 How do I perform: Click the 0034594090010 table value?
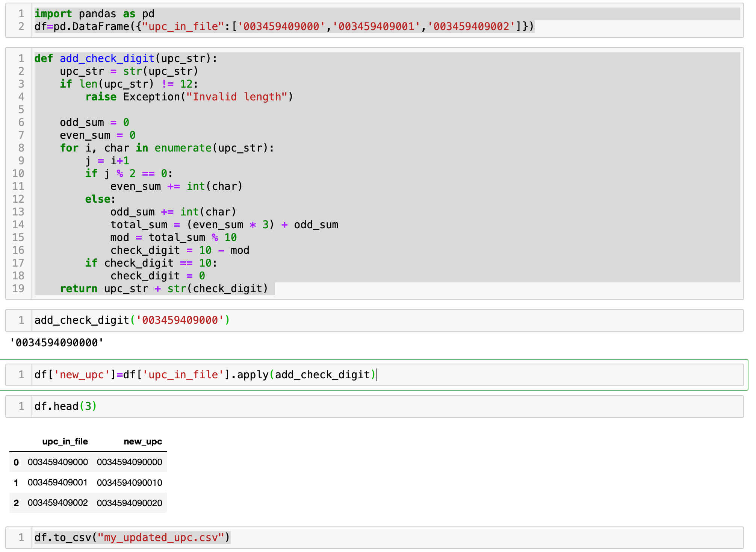point(129,483)
